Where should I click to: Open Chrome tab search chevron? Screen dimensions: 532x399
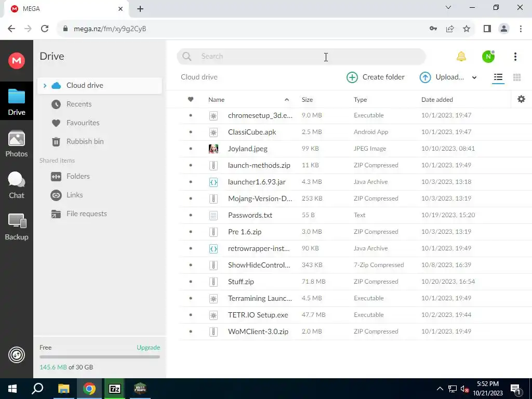[x=448, y=7]
